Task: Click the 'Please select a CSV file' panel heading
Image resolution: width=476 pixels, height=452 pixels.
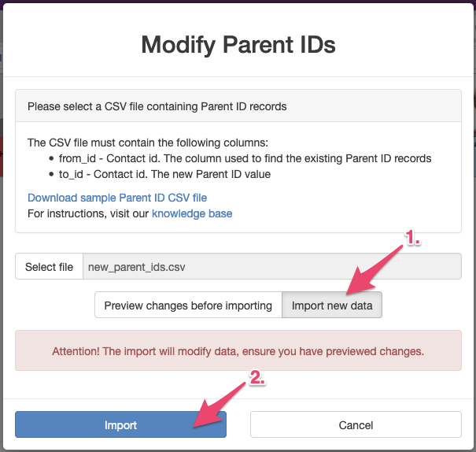Action: 238,106
